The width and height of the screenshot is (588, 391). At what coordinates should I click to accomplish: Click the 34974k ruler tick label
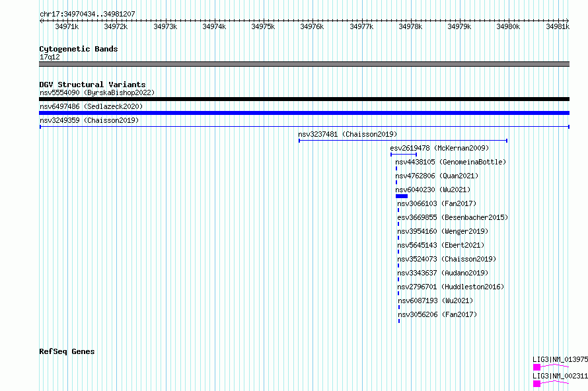tap(214, 26)
